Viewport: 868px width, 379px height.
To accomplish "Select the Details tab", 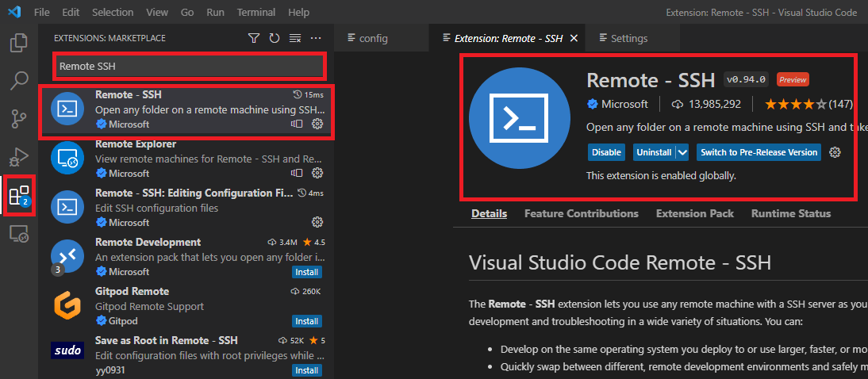I will (489, 213).
